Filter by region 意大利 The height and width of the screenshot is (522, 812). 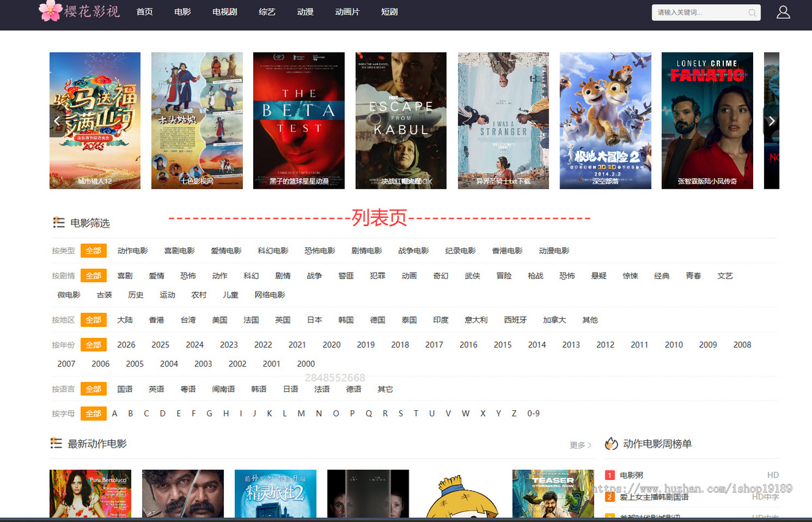coord(476,320)
